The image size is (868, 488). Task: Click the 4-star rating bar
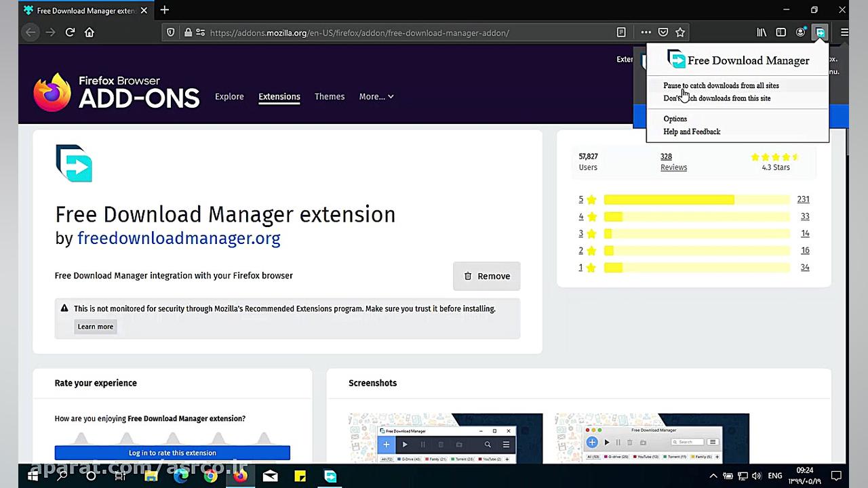[x=697, y=216]
